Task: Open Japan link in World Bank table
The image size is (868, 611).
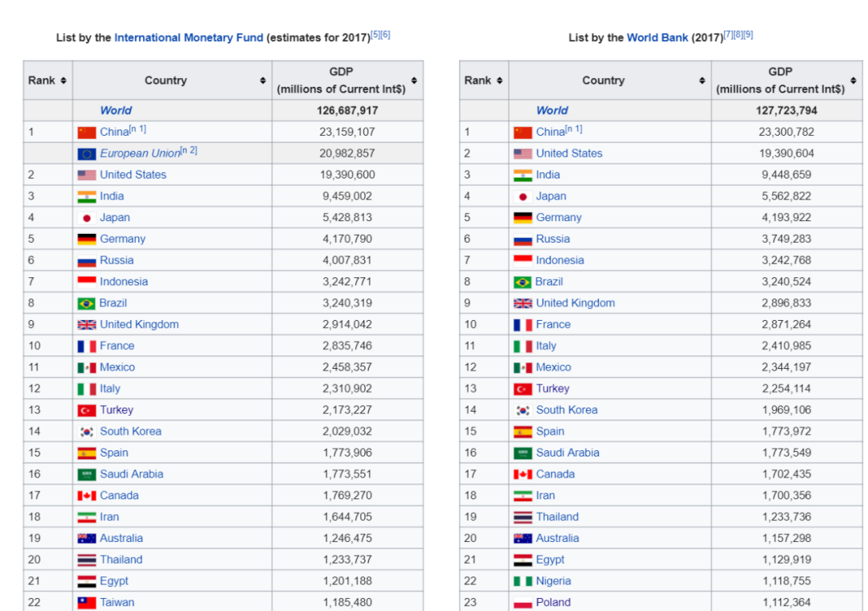Action: click(551, 197)
